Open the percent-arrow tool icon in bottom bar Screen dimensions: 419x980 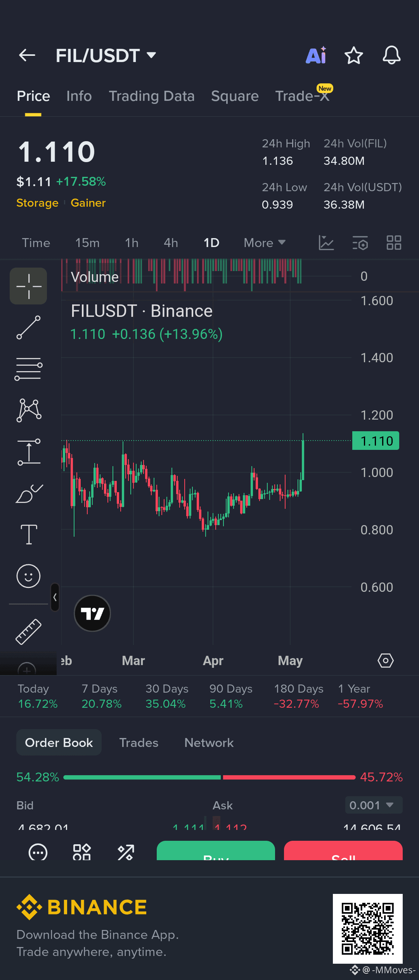(x=126, y=852)
